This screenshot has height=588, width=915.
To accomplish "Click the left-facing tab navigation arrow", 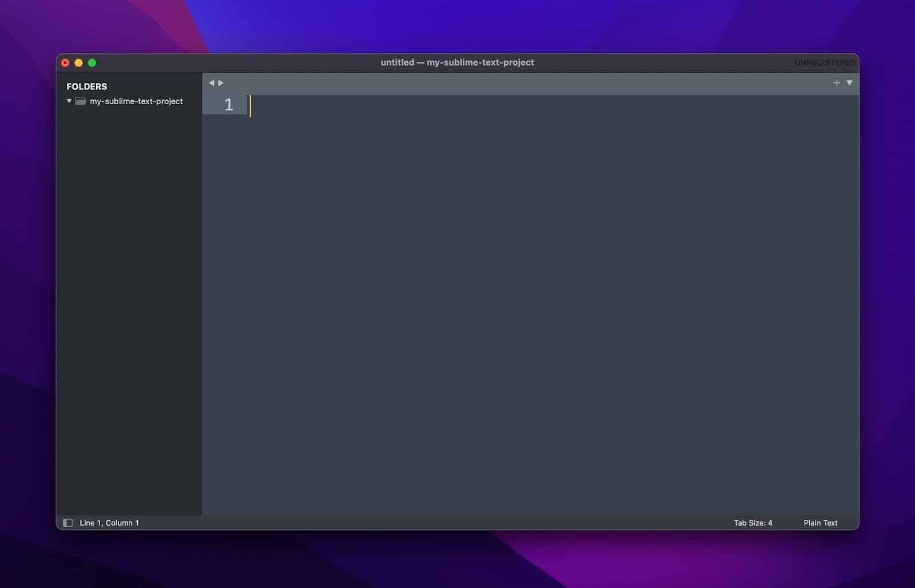I will click(x=212, y=83).
